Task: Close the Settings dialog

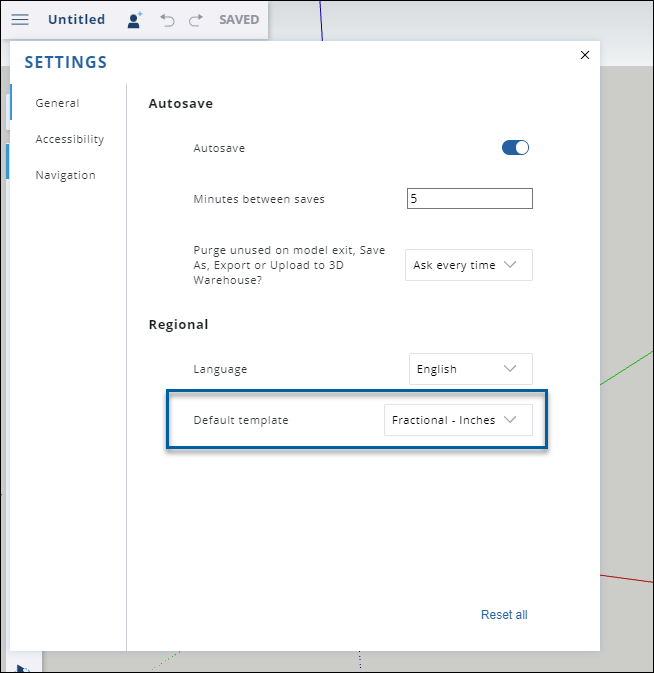Action: coord(584,55)
